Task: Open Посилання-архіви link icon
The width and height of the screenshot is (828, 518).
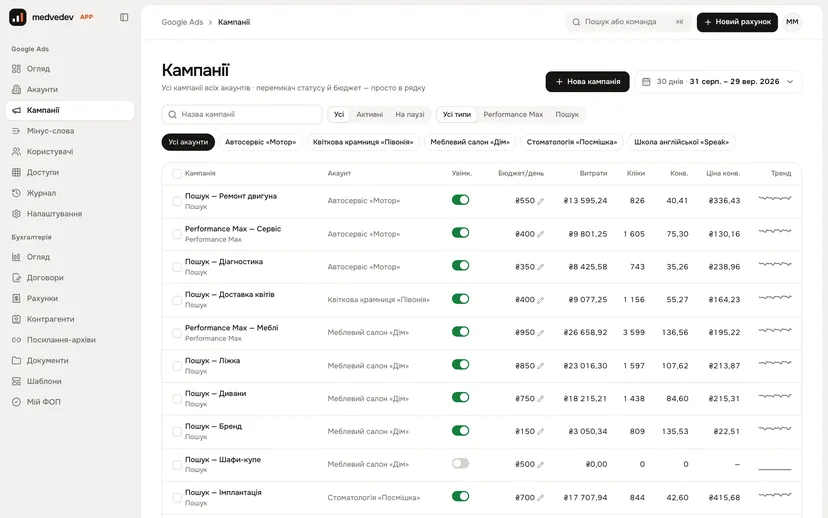Action: pos(16,340)
